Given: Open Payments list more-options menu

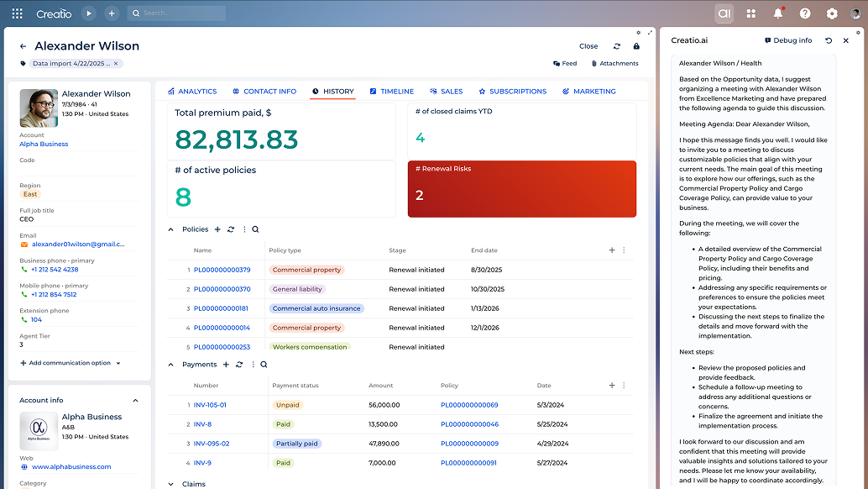Looking at the screenshot, I should pos(253,365).
